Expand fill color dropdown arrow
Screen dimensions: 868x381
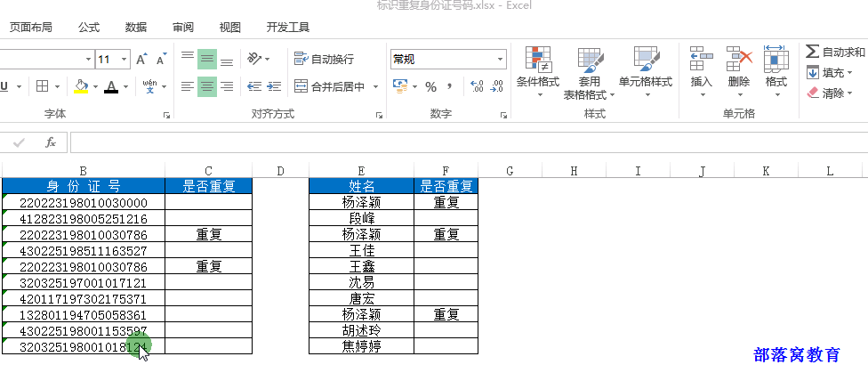(x=96, y=87)
